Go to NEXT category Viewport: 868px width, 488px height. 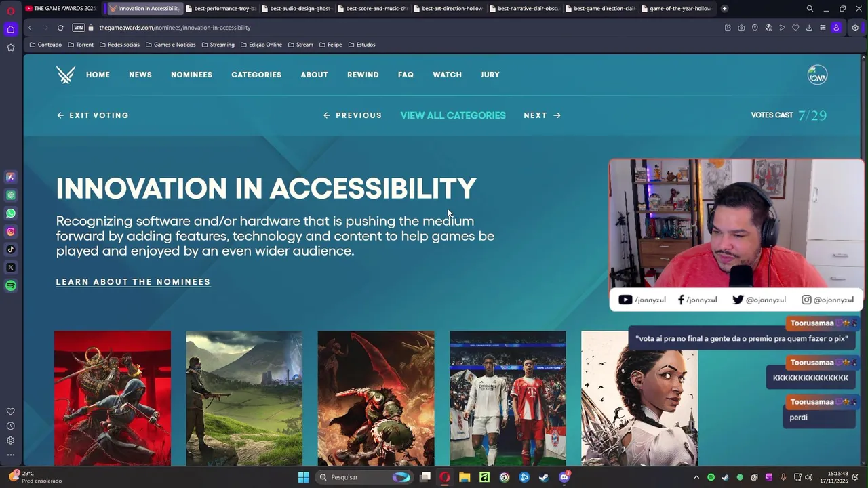[x=542, y=115]
